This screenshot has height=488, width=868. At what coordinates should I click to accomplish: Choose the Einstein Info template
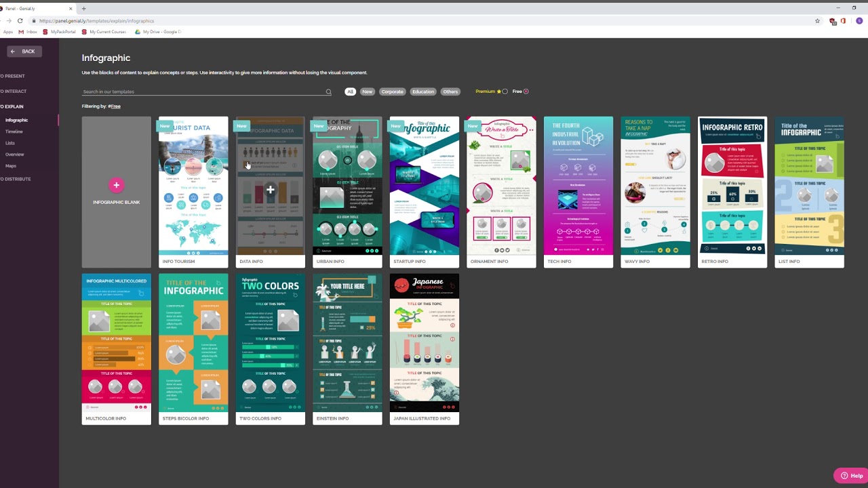[347, 349]
